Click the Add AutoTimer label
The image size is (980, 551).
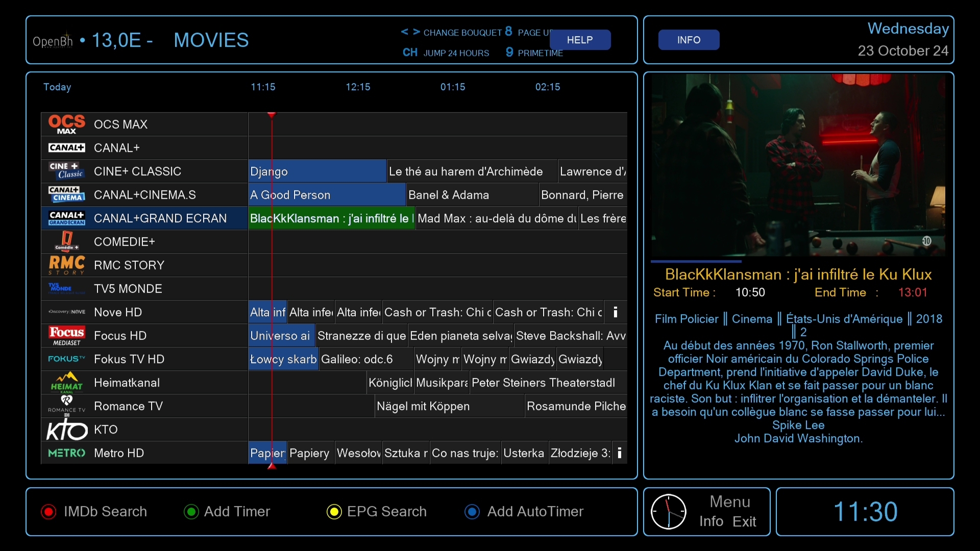[535, 512]
